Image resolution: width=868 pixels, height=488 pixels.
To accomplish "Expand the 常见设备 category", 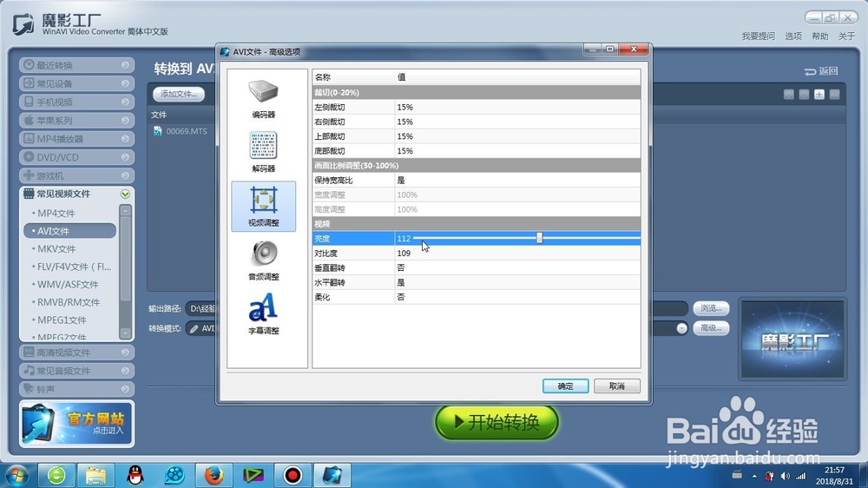I will pos(77,83).
